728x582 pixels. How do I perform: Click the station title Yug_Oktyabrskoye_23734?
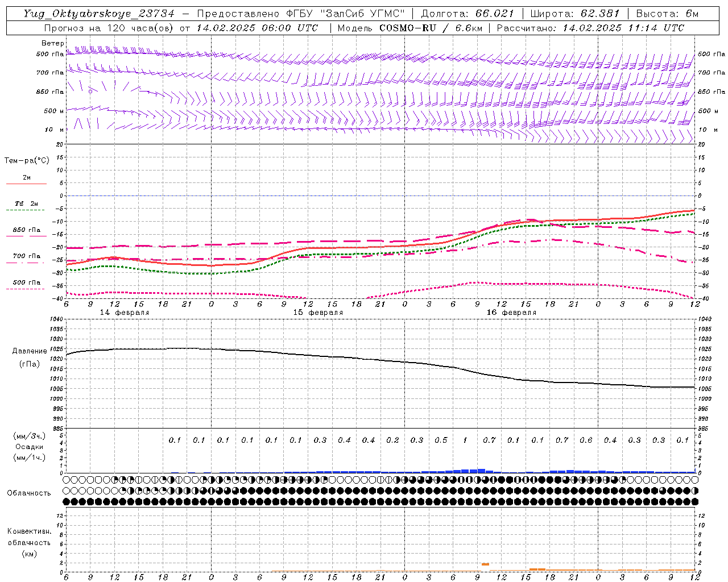point(99,14)
